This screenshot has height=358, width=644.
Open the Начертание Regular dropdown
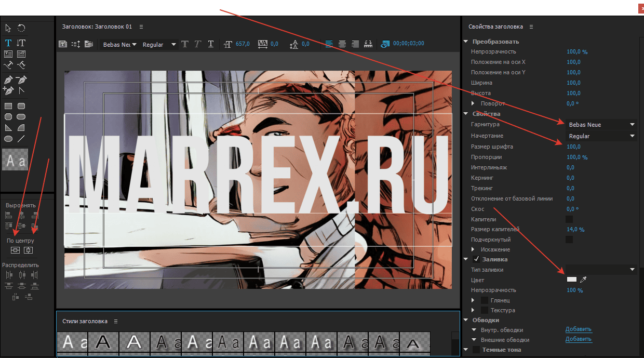[601, 136]
